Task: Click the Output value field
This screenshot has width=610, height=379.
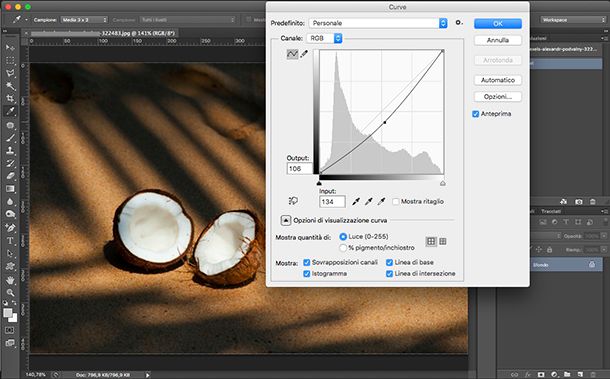Action: click(x=300, y=168)
